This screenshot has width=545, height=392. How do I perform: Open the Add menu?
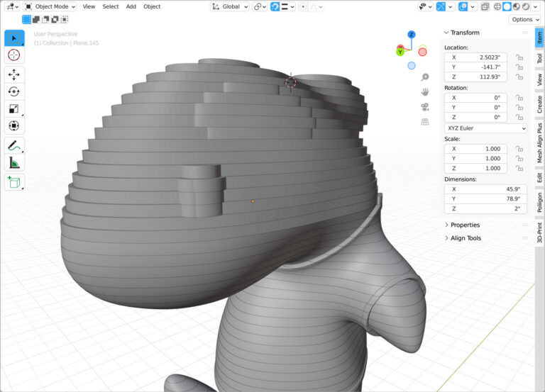(x=131, y=6)
